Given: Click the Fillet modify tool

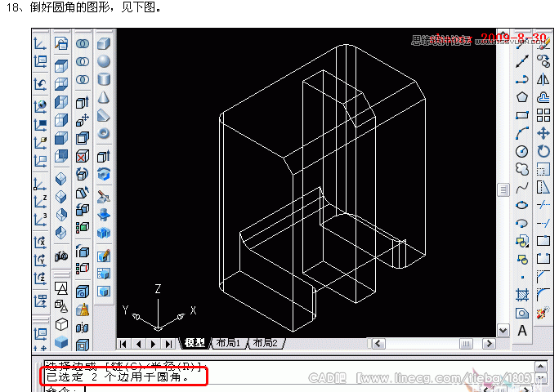Looking at the screenshot, I should 543,295.
